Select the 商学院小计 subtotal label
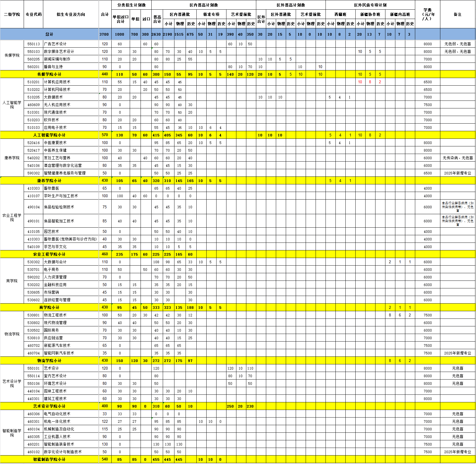The width and height of the screenshot is (476, 464). [x=49, y=307]
